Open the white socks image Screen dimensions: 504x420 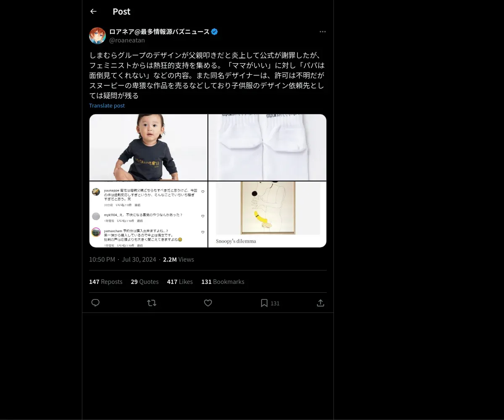pos(268,147)
